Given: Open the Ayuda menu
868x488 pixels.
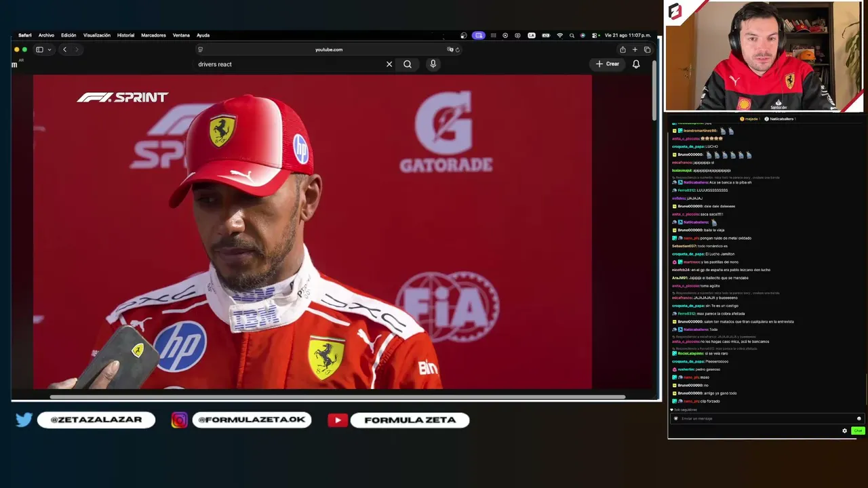Looking at the screenshot, I should [203, 35].
